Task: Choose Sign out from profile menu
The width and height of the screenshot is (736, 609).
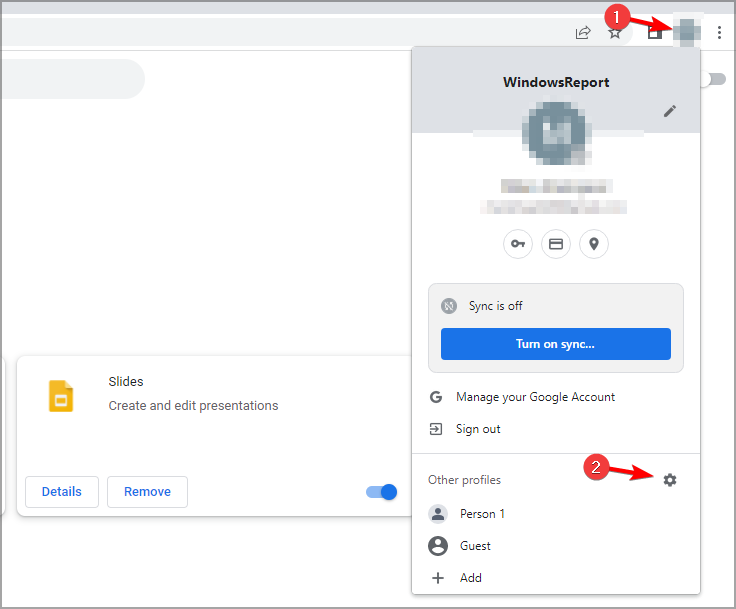Action: tap(556, 429)
